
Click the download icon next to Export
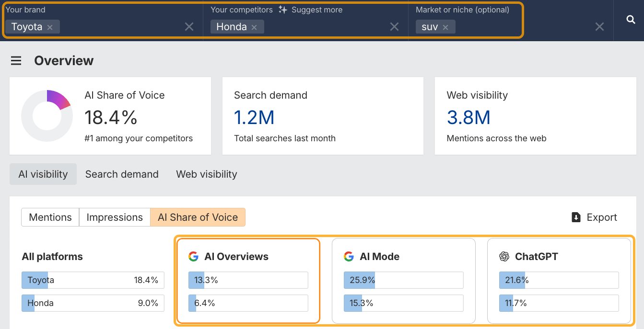click(x=575, y=217)
